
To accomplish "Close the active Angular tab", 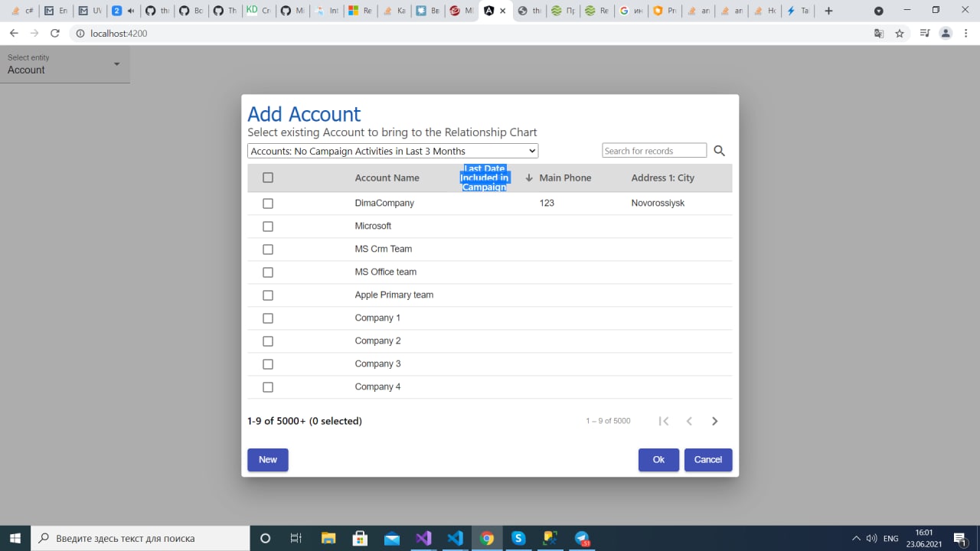I will coord(502,11).
